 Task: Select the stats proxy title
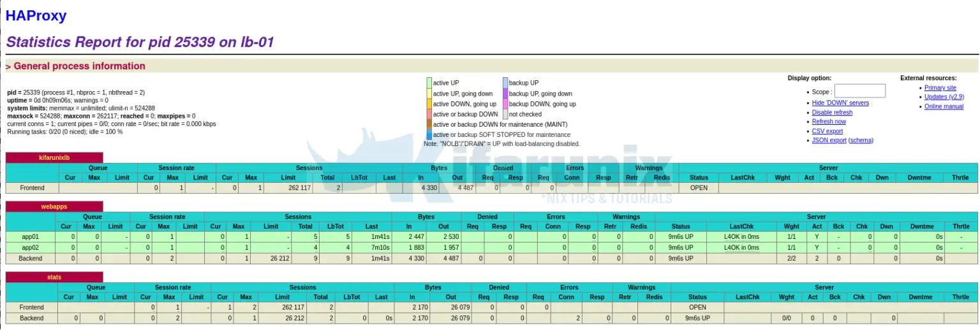pyautogui.click(x=54, y=277)
